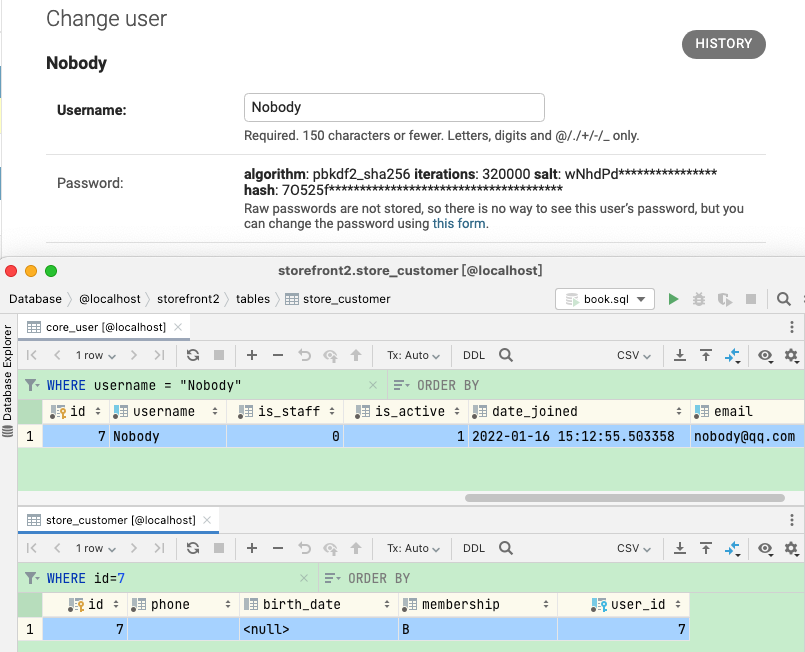This screenshot has height=652, width=805.
Task: Add a new row in core_user table
Action: 252,355
